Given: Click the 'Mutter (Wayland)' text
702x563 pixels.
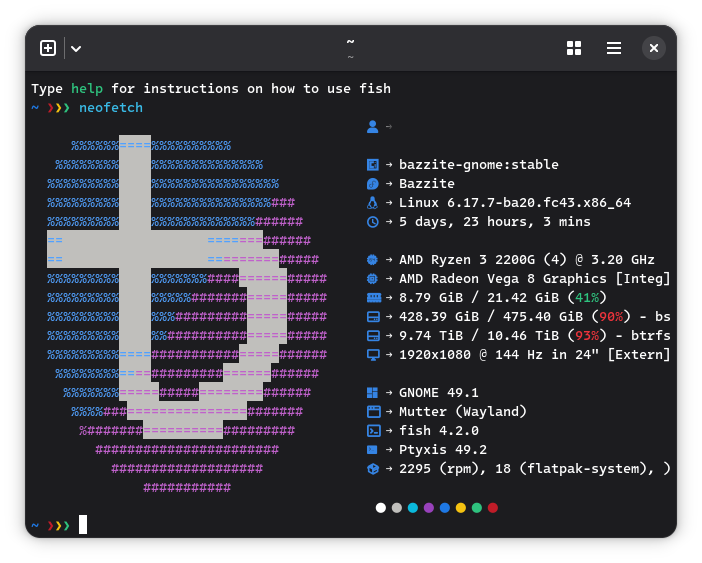Looking at the screenshot, I should coord(462,412).
